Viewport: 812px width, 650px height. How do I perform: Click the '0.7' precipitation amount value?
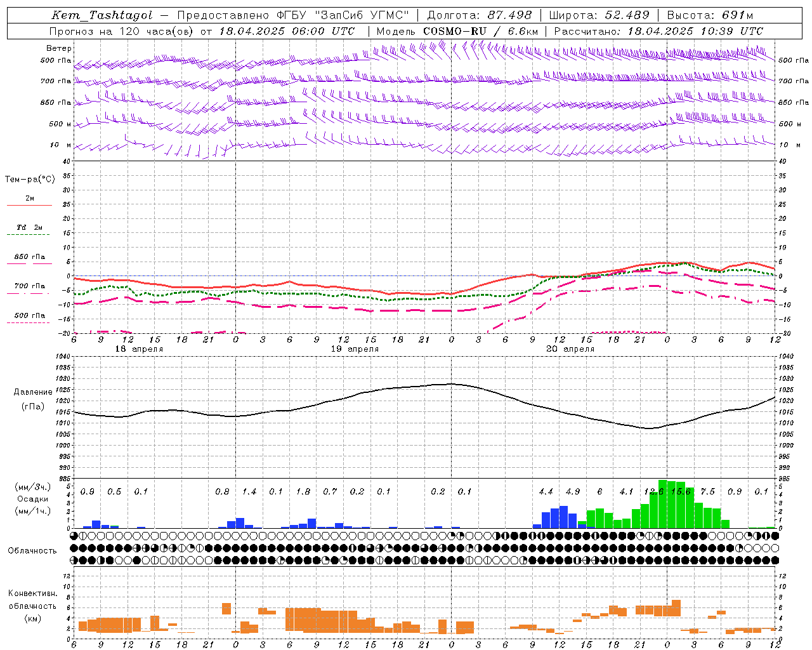(330, 492)
